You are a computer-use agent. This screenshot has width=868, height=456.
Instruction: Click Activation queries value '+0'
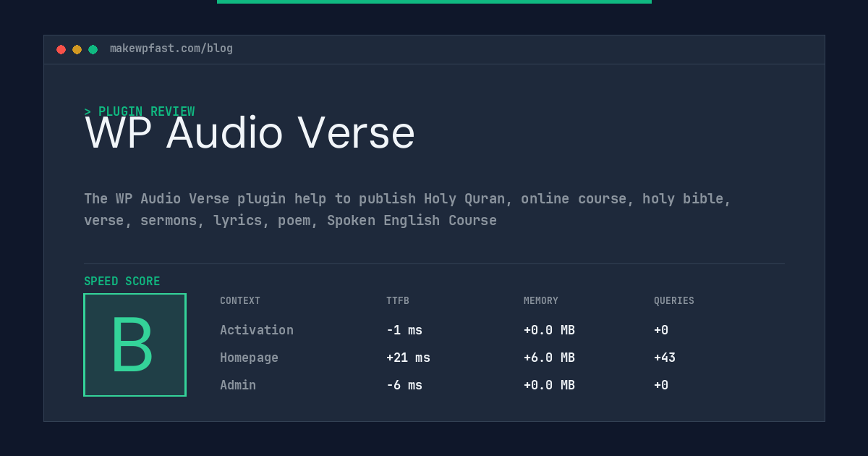(x=661, y=330)
